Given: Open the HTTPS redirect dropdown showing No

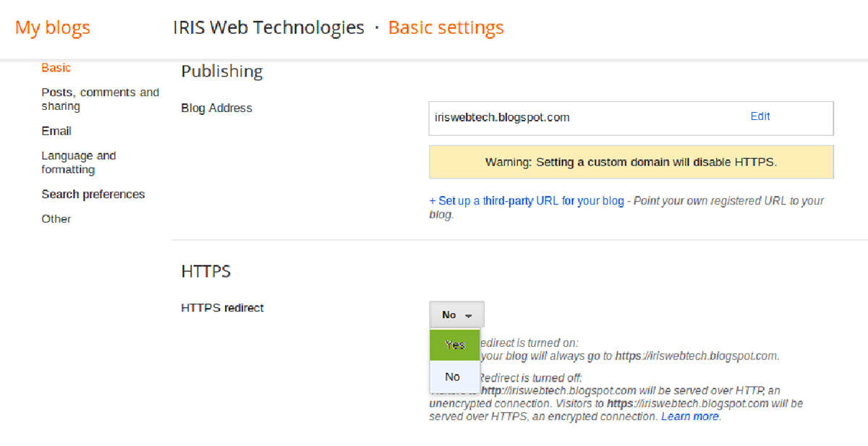Looking at the screenshot, I should point(457,315).
